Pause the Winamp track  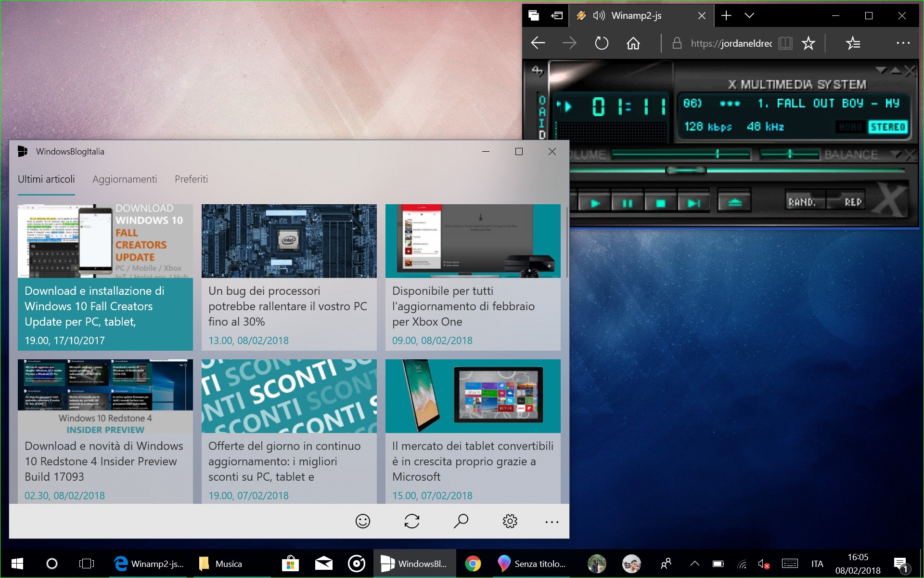[x=628, y=203]
